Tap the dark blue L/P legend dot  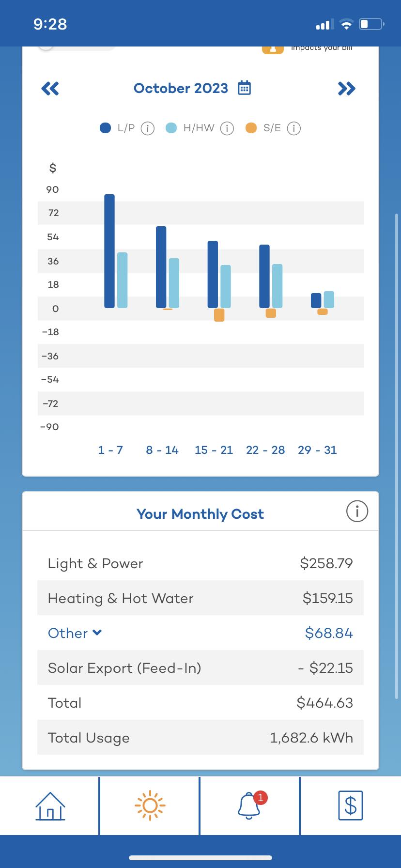click(105, 128)
